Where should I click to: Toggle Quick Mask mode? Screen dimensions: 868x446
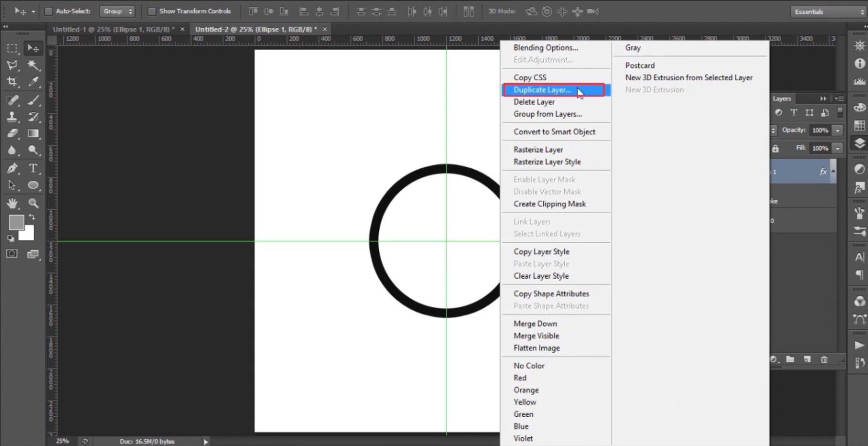pyautogui.click(x=12, y=254)
